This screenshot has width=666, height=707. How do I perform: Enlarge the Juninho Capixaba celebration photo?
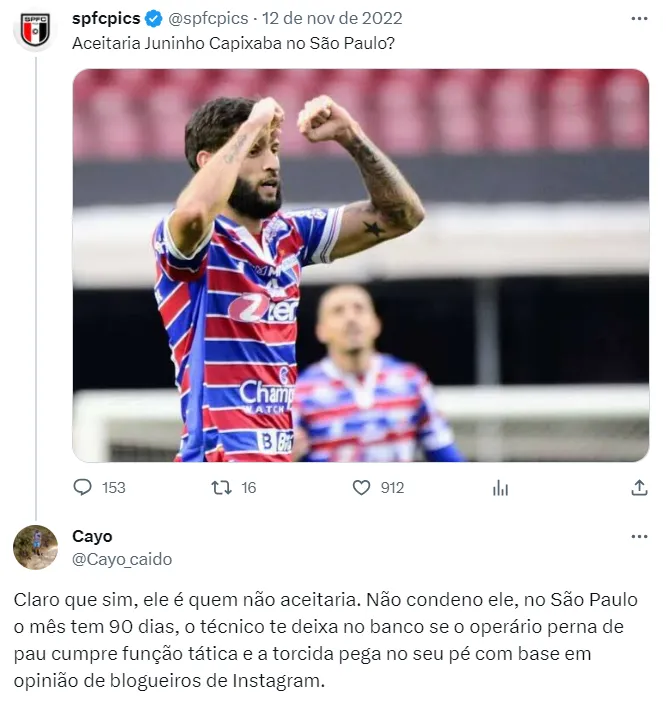click(361, 265)
